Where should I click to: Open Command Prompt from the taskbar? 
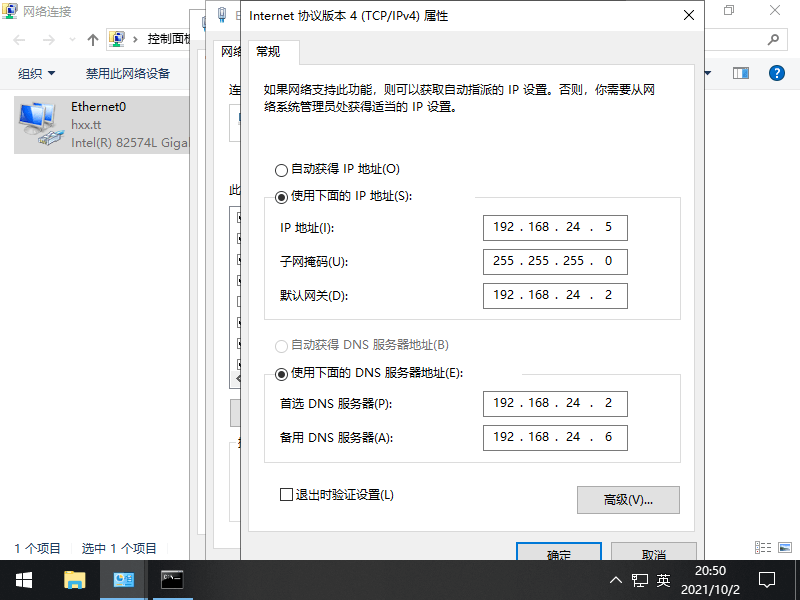pos(172,580)
